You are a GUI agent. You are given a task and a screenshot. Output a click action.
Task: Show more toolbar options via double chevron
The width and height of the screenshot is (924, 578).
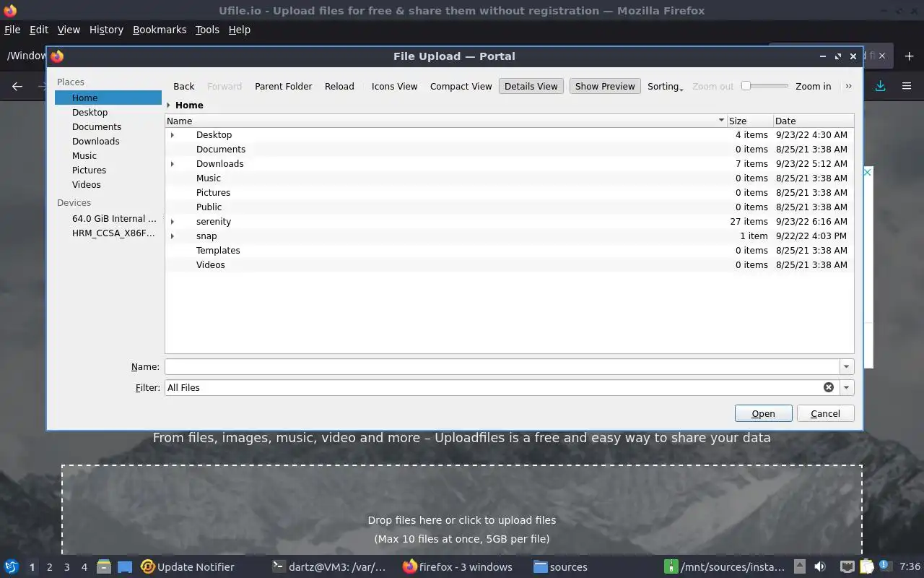point(848,86)
